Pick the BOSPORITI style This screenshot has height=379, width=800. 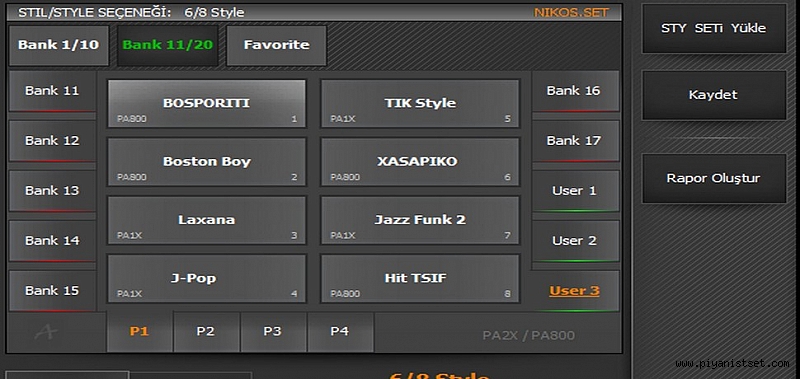coord(207,104)
